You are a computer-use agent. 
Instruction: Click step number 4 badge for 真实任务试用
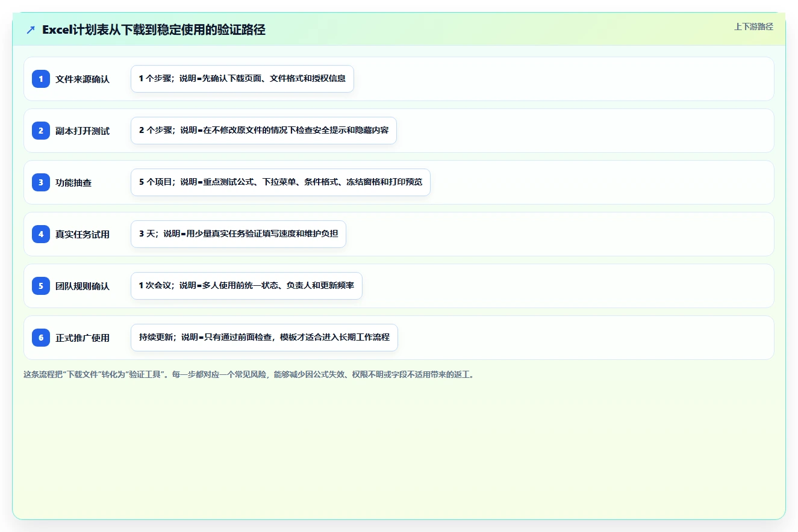pyautogui.click(x=41, y=234)
